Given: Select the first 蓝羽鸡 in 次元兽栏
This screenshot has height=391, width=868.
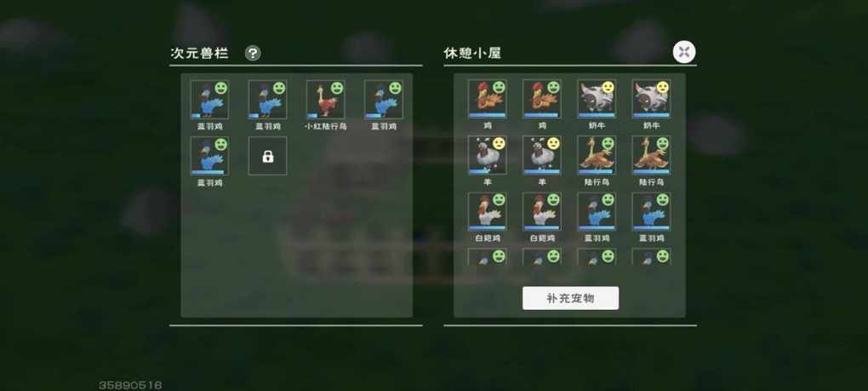Looking at the screenshot, I should click(x=209, y=100).
